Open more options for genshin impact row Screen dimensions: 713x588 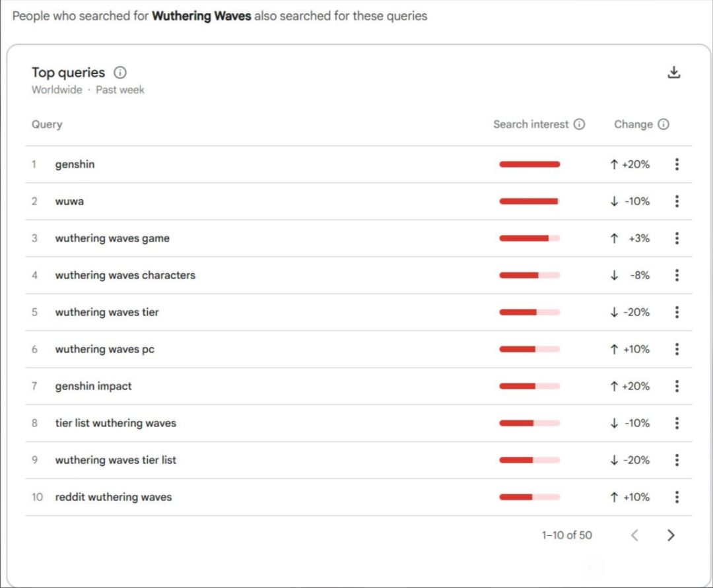point(677,386)
